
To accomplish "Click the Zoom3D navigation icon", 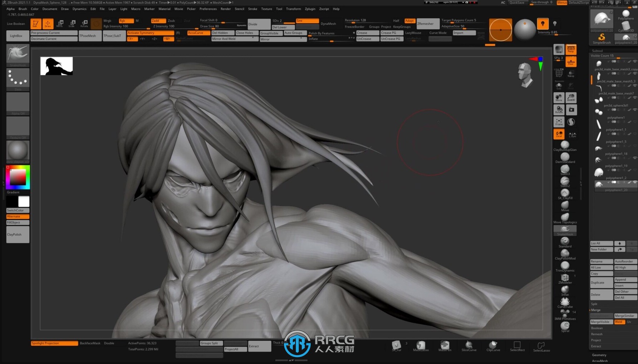I will [x=571, y=98].
